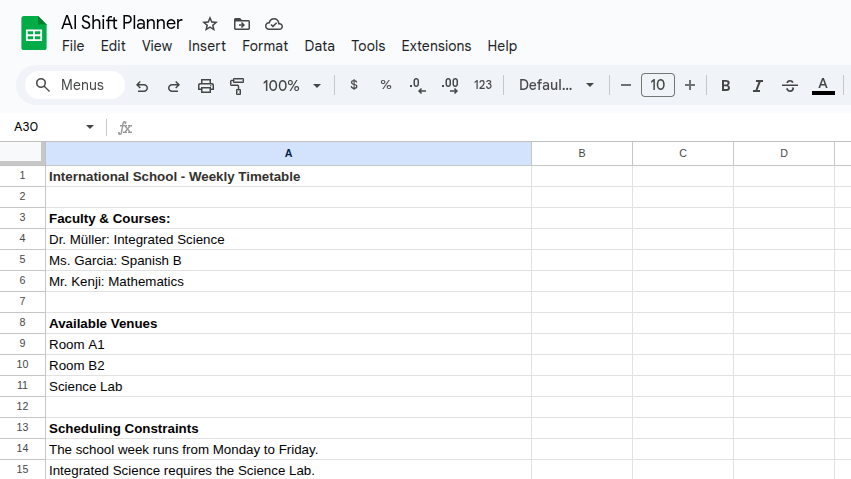Expand the name box dropdown arrow
851x479 pixels.
pos(90,127)
